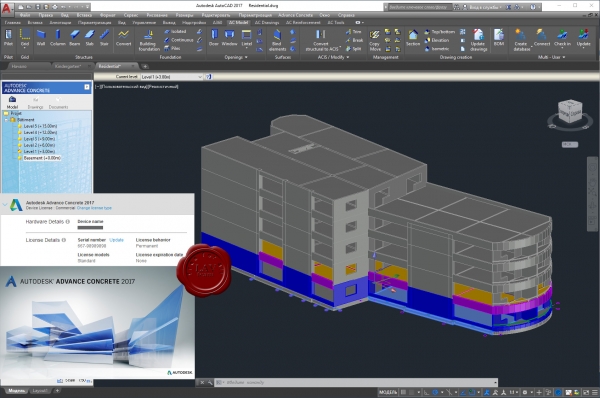Click the Building foundation tool
600x398 pixels.
tap(149, 40)
